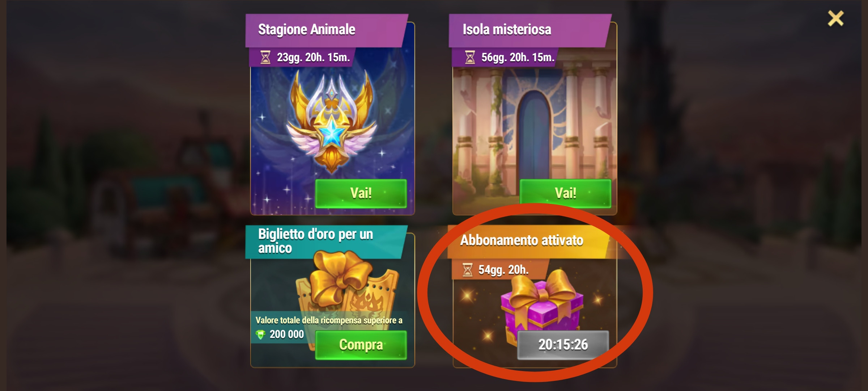Image resolution: width=868 pixels, height=391 pixels.
Task: Click the grey 20:15:26 countdown button
Action: 563,345
